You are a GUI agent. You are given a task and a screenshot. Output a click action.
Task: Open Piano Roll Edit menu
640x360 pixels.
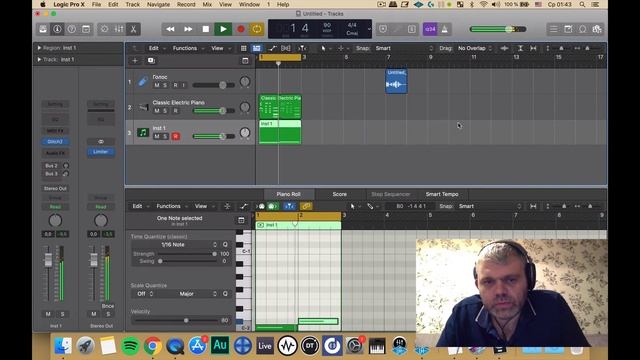(137, 206)
